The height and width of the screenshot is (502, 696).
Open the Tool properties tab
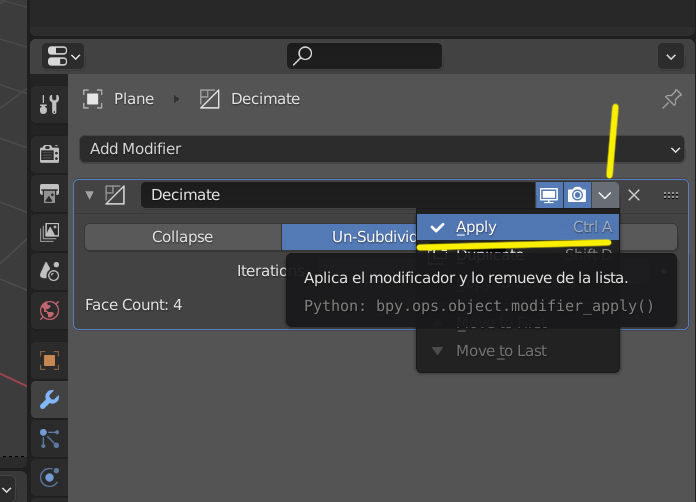(49, 102)
